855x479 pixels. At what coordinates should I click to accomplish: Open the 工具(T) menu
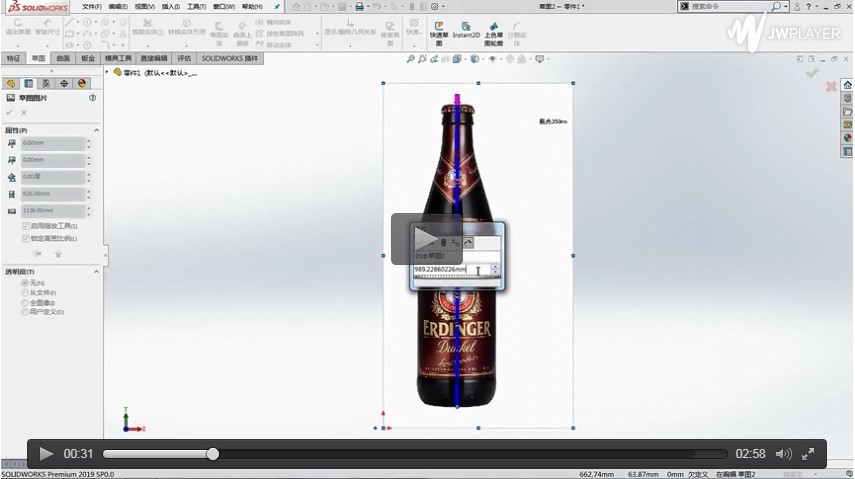click(x=196, y=6)
